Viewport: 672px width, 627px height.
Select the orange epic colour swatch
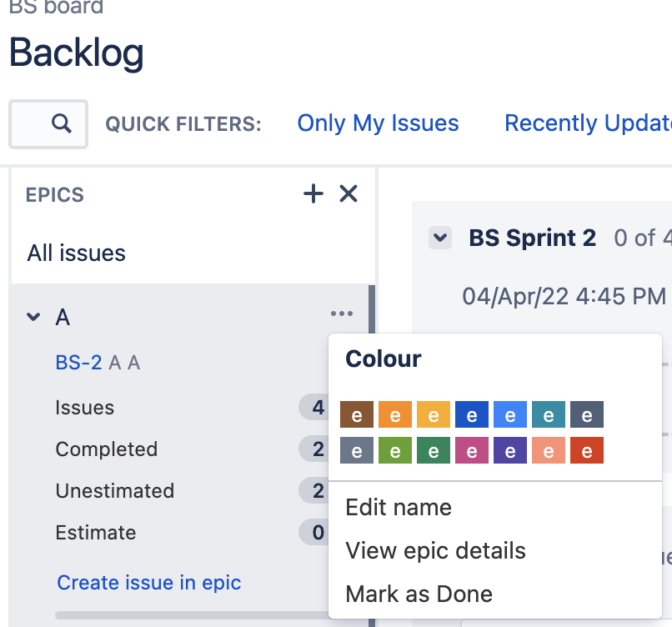(x=394, y=414)
